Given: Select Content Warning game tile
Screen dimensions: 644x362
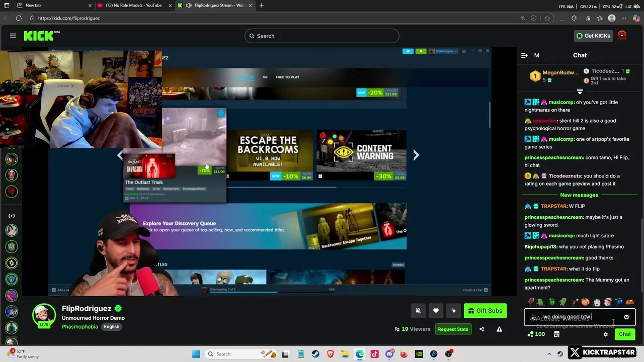Looking at the screenshot, I should (x=362, y=155).
